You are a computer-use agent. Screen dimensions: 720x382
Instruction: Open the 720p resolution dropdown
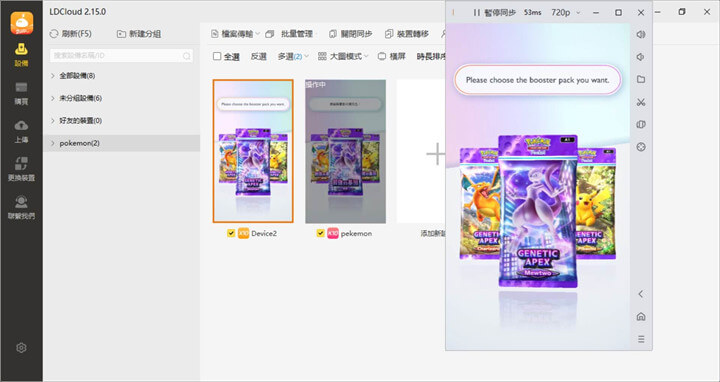[566, 12]
